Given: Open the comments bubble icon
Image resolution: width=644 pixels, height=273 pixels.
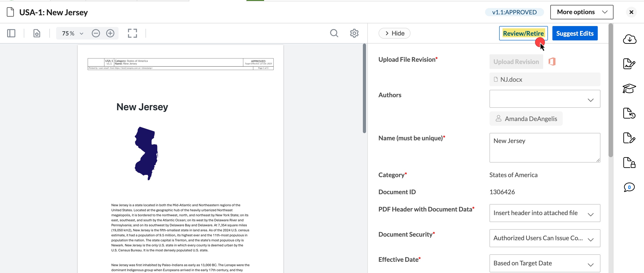Looking at the screenshot, I should [x=629, y=187].
